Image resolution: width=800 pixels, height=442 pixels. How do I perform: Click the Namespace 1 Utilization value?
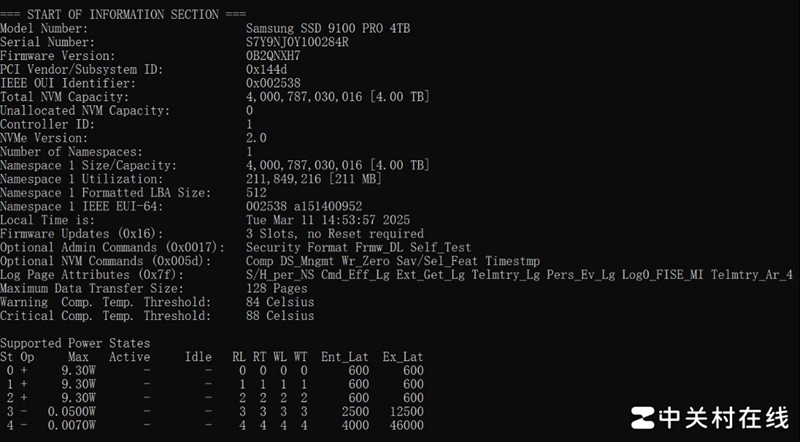coord(328,178)
